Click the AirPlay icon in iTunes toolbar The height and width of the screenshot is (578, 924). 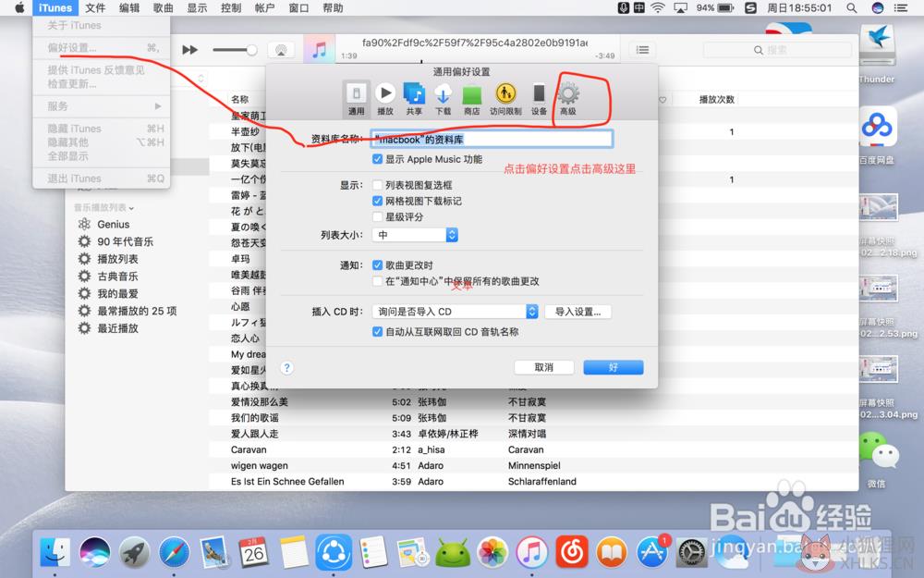coord(281,50)
